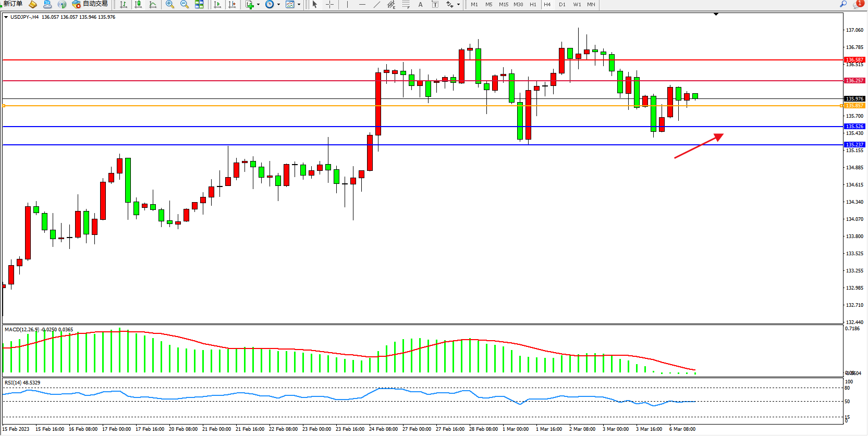Click the chart shift triangle marker
The height and width of the screenshot is (436, 868).
pyautogui.click(x=716, y=14)
